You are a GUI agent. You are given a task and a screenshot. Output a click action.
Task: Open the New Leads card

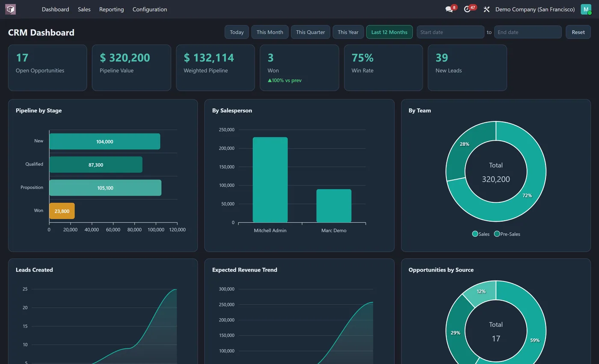pos(467,68)
